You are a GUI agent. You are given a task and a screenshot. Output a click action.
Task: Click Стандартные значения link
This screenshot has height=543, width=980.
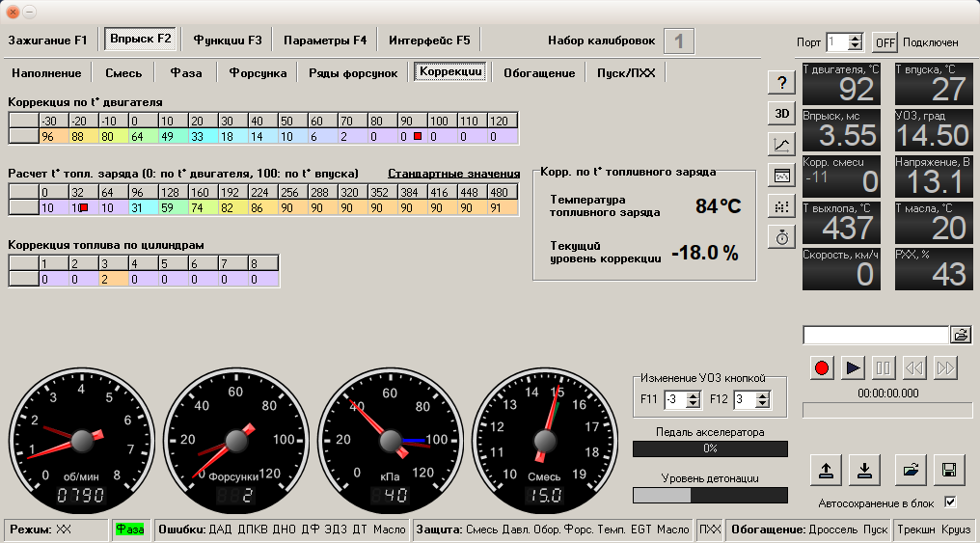point(453,174)
